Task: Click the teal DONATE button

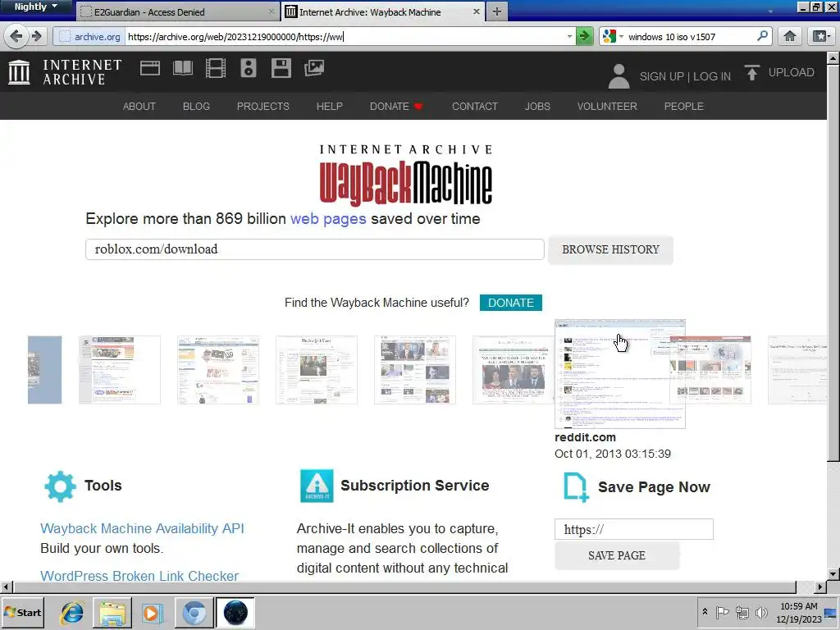Action: click(x=510, y=303)
